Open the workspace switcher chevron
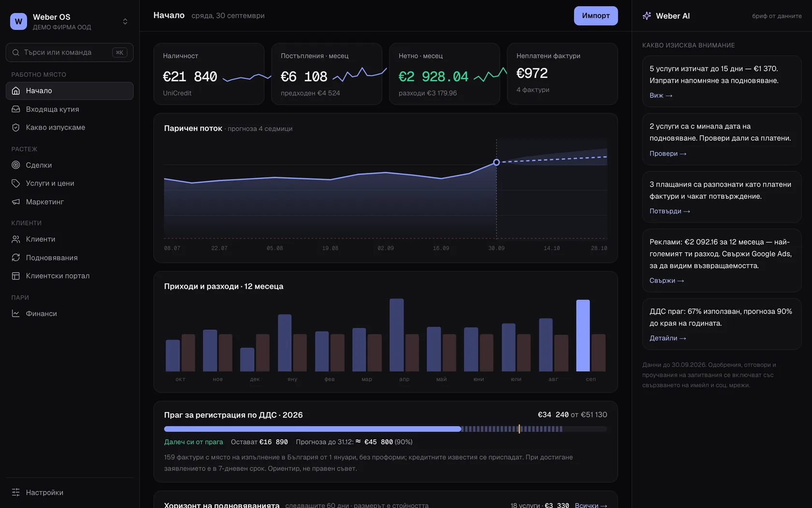This screenshot has width=812, height=508. 125,21
